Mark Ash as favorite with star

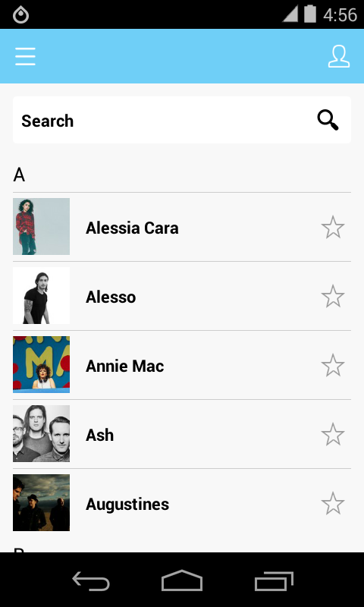[333, 434]
